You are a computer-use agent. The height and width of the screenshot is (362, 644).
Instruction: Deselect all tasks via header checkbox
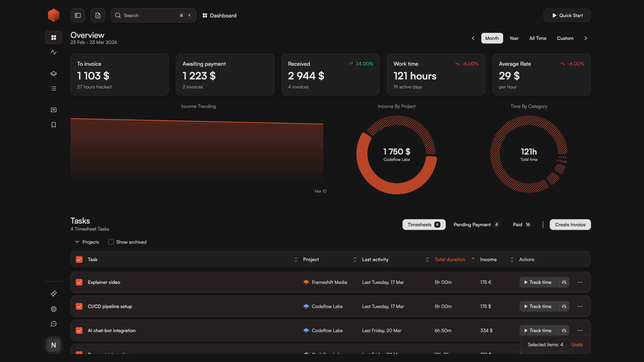pyautogui.click(x=79, y=260)
